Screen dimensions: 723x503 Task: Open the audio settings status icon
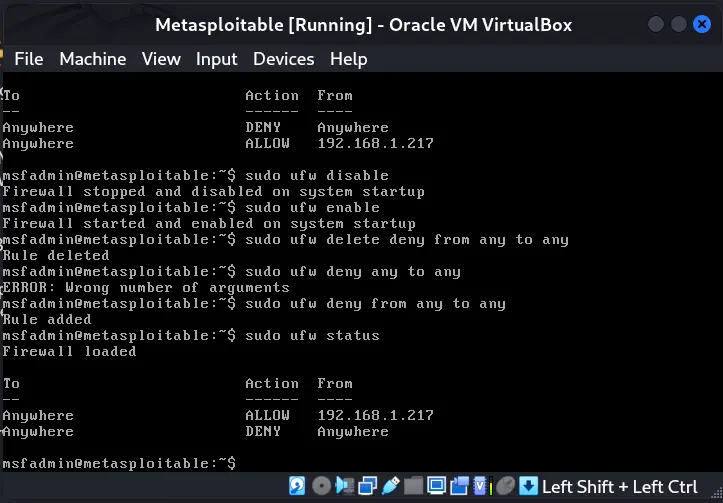click(x=344, y=486)
